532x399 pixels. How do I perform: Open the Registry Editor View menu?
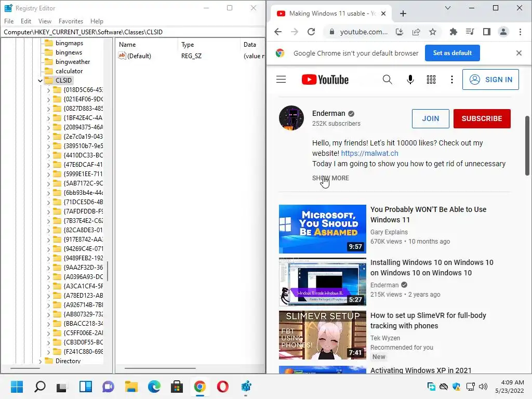(45, 21)
